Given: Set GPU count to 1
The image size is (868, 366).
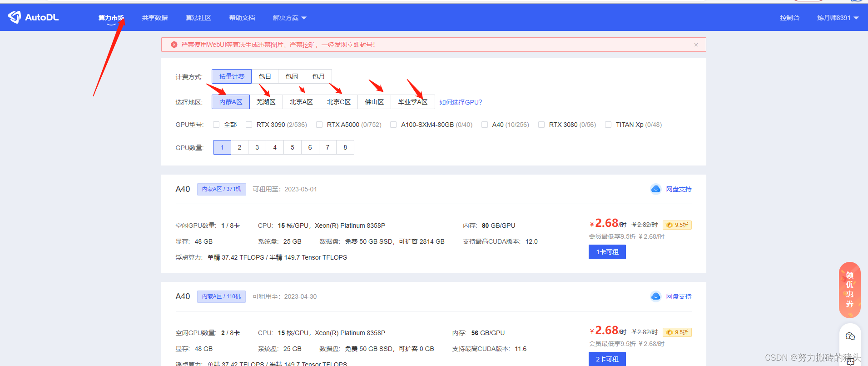Looking at the screenshot, I should [x=222, y=147].
